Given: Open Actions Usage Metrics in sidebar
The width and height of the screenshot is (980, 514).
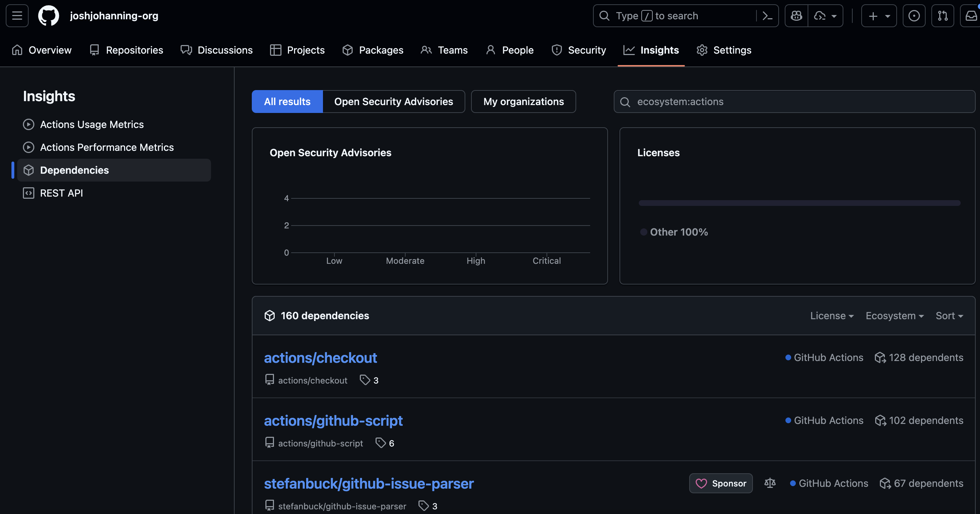Looking at the screenshot, I should pyautogui.click(x=114, y=124).
